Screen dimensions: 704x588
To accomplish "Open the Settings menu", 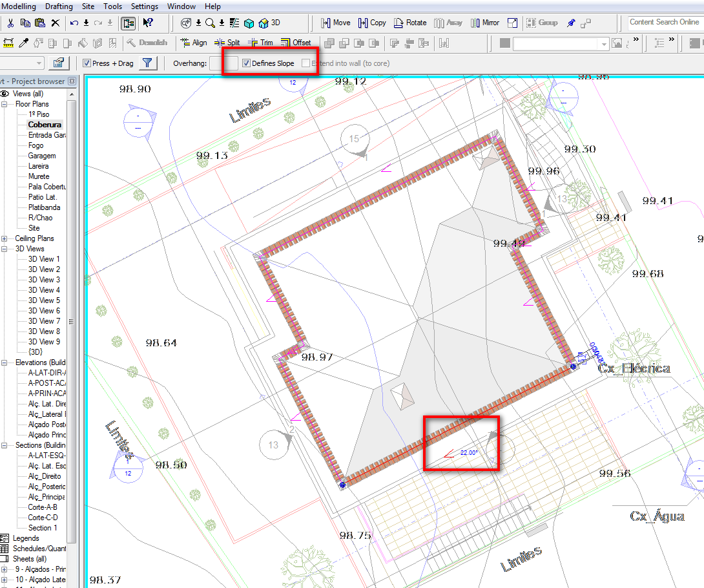I will tap(145, 6).
